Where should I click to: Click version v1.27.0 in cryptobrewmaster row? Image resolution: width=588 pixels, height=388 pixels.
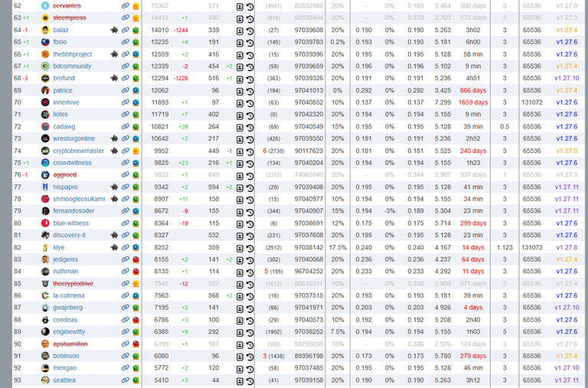tap(567, 151)
